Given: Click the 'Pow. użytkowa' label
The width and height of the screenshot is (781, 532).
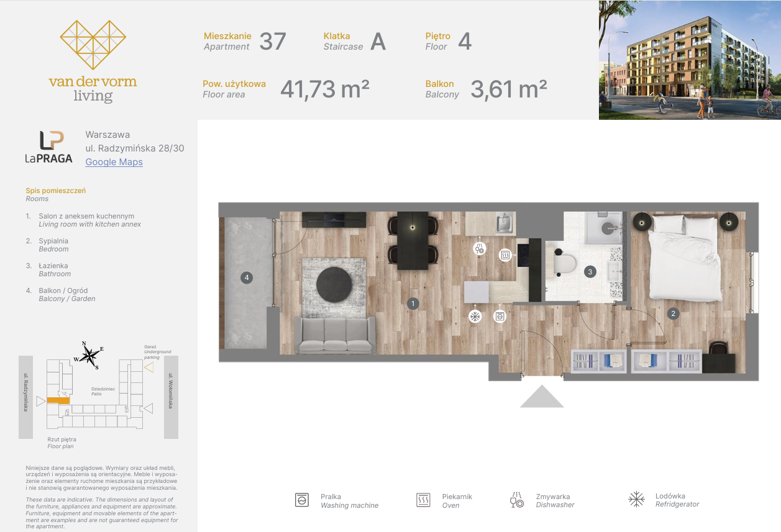Looking at the screenshot, I should click(x=234, y=84).
